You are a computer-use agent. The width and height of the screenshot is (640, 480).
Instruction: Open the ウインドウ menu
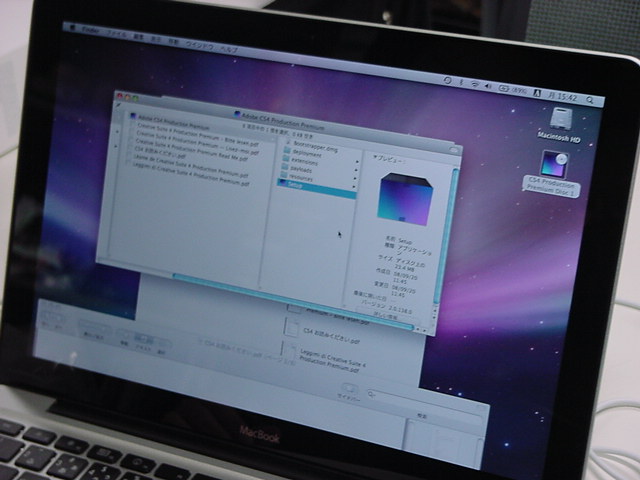pos(199,45)
